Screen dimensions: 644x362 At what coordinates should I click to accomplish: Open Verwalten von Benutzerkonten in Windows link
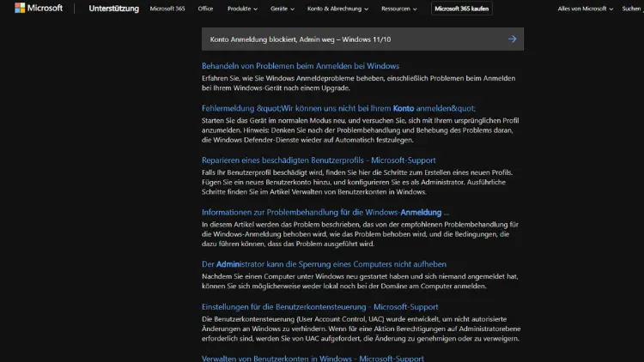[x=313, y=359]
